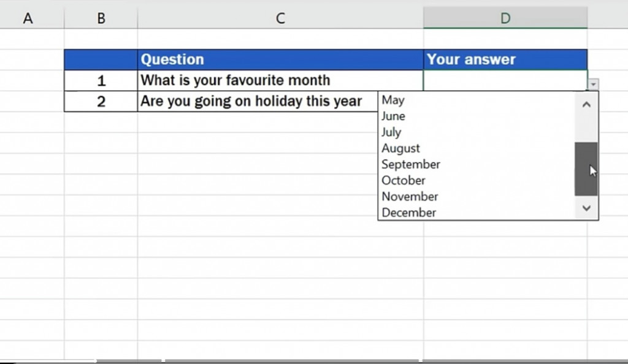Choose June in the month list
The width and height of the screenshot is (628, 364).
click(x=476, y=116)
